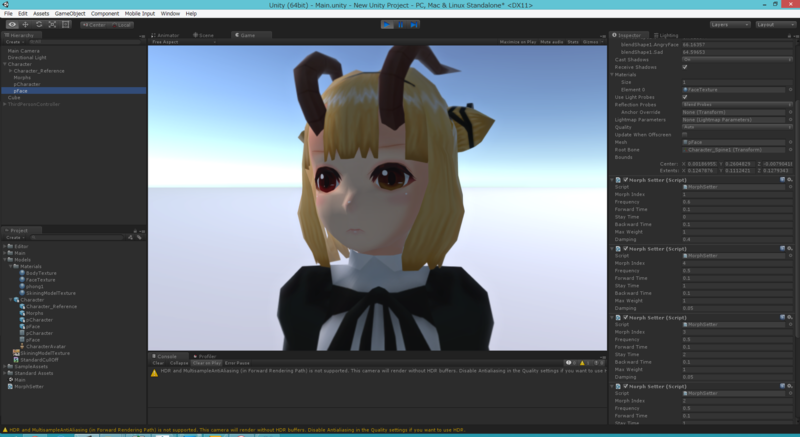Viewport: 800px width, 437px height.
Task: Open object picker for Root Bone
Action: [x=790, y=150]
